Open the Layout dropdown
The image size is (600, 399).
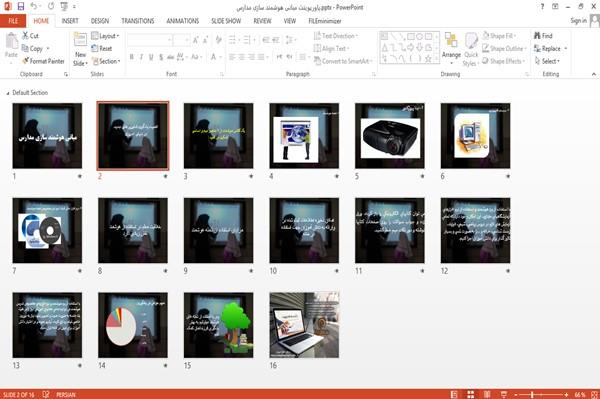click(105, 36)
